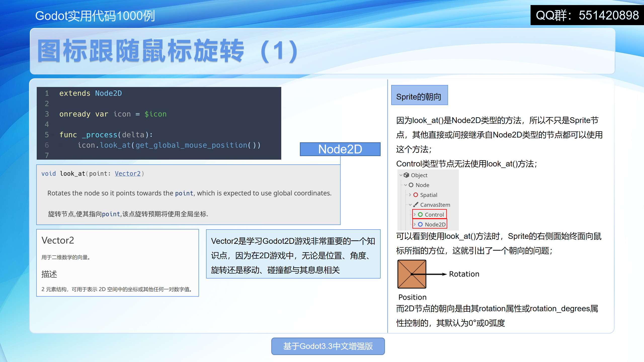Click the red Spatial node icon

(x=416, y=195)
